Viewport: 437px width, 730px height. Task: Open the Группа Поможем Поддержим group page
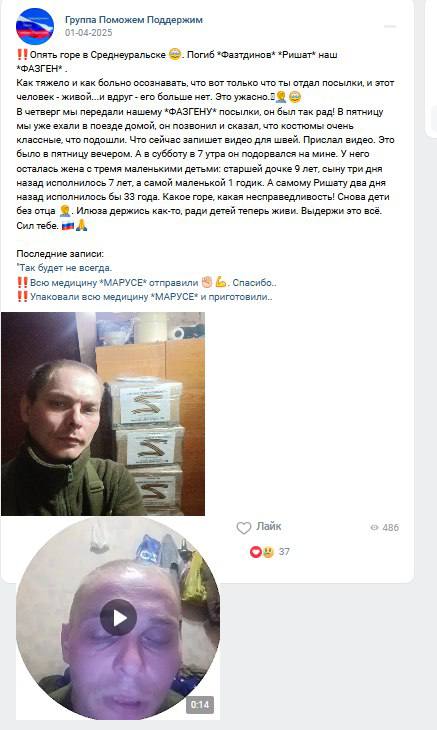tap(134, 20)
